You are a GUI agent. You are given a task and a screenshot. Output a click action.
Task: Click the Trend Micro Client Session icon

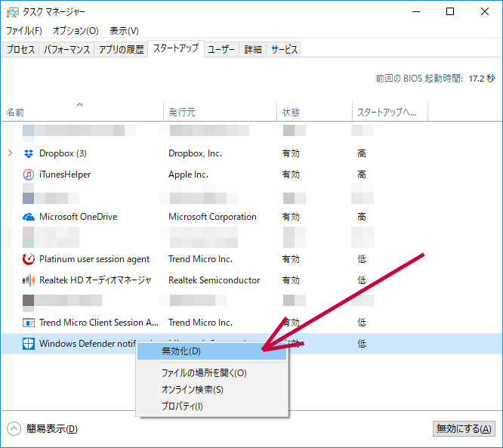[29, 323]
